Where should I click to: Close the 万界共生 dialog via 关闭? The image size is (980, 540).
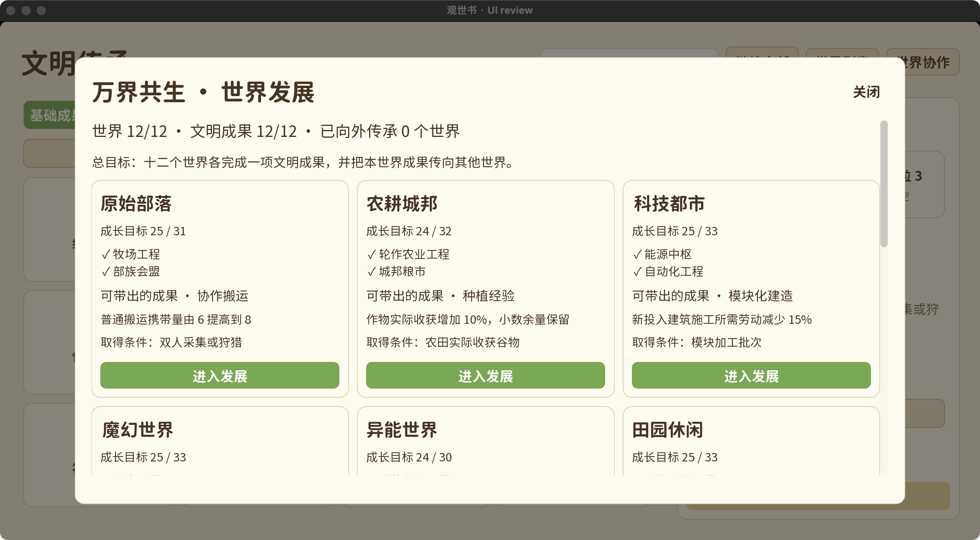866,92
